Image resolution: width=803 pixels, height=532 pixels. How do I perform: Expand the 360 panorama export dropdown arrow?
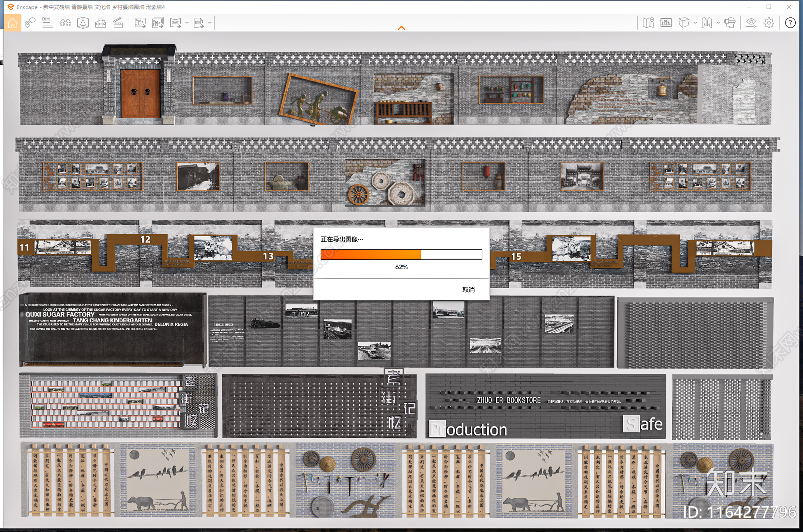click(187, 23)
